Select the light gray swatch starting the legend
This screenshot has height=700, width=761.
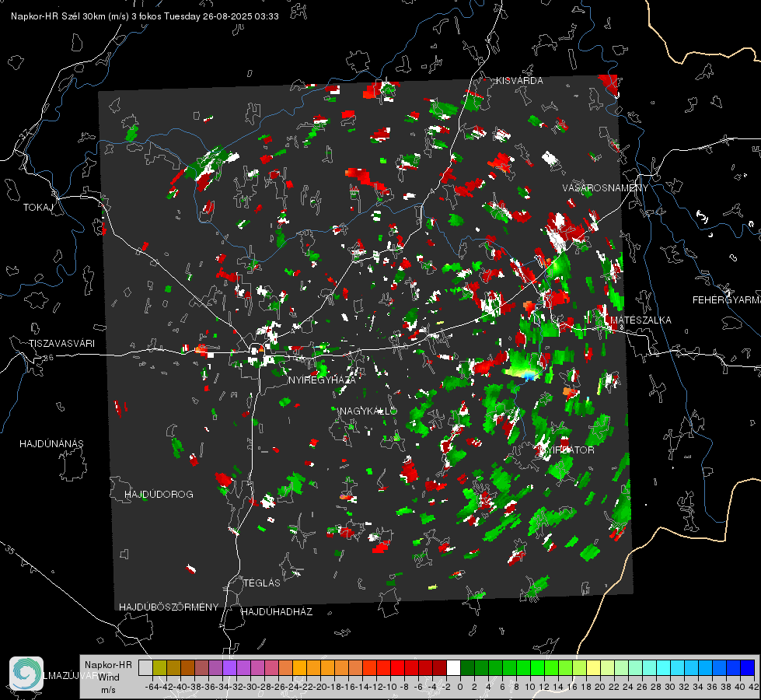145,667
